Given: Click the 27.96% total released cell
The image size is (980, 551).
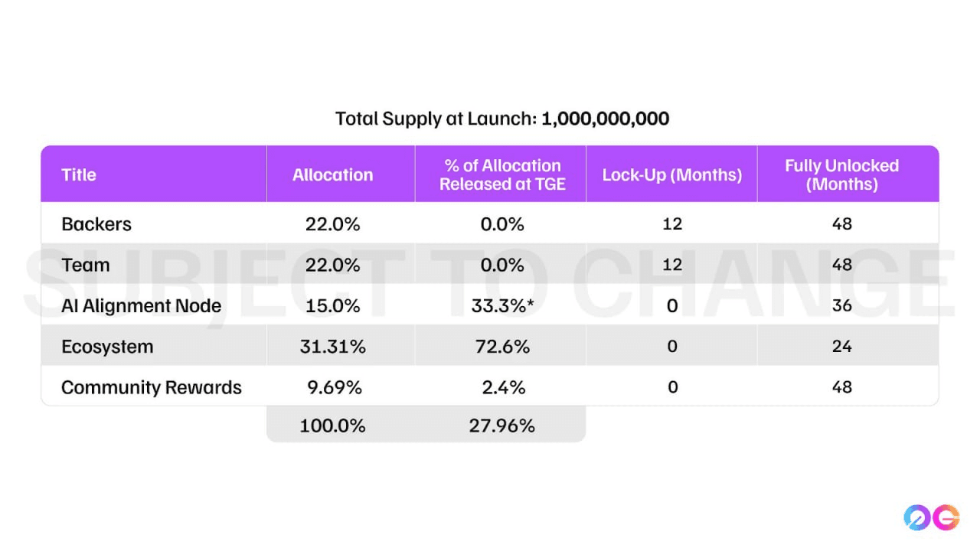Looking at the screenshot, I should tap(501, 425).
